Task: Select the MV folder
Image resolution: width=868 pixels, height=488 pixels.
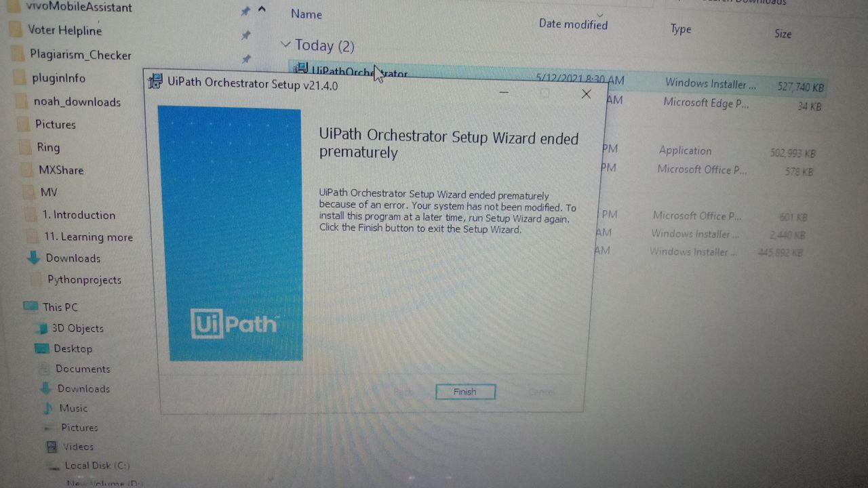Action: coord(49,192)
